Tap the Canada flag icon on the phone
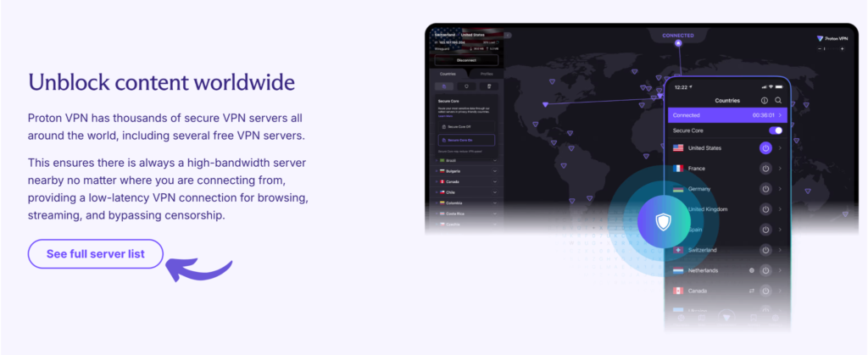 (677, 291)
